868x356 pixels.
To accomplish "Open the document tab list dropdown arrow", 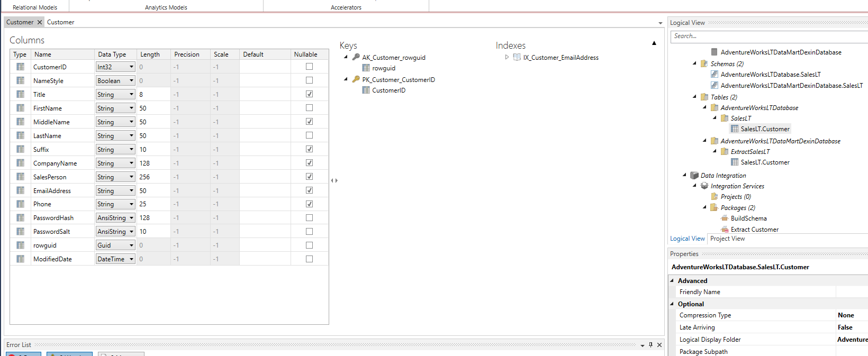I will (x=660, y=23).
